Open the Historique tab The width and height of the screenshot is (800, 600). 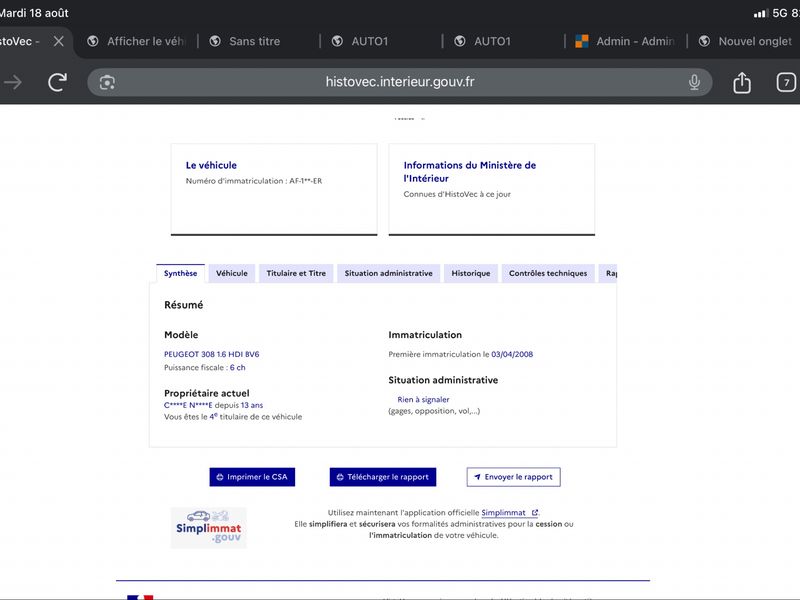pyautogui.click(x=471, y=273)
